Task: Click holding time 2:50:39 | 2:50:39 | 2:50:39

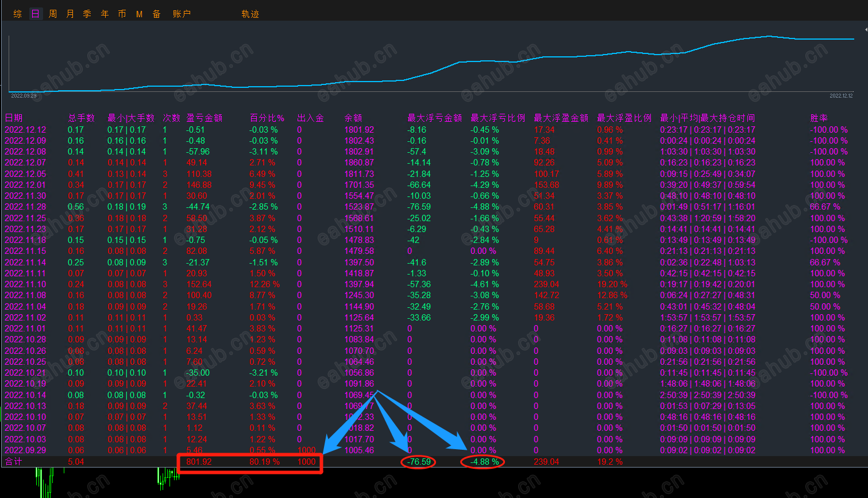Action: point(708,395)
